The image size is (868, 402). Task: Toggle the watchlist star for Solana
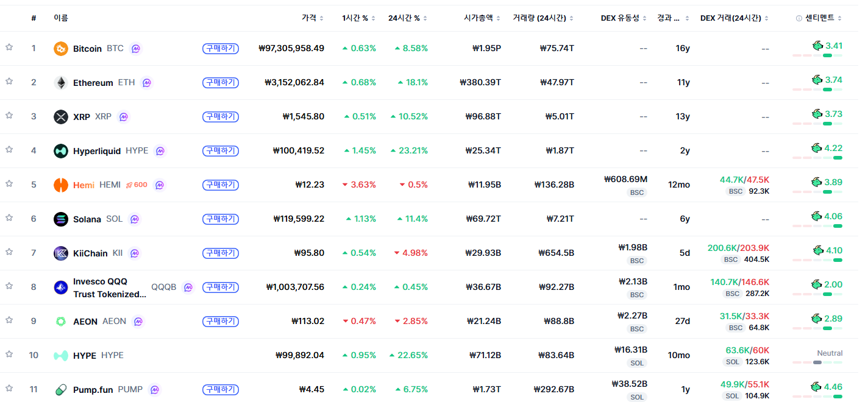[9, 219]
